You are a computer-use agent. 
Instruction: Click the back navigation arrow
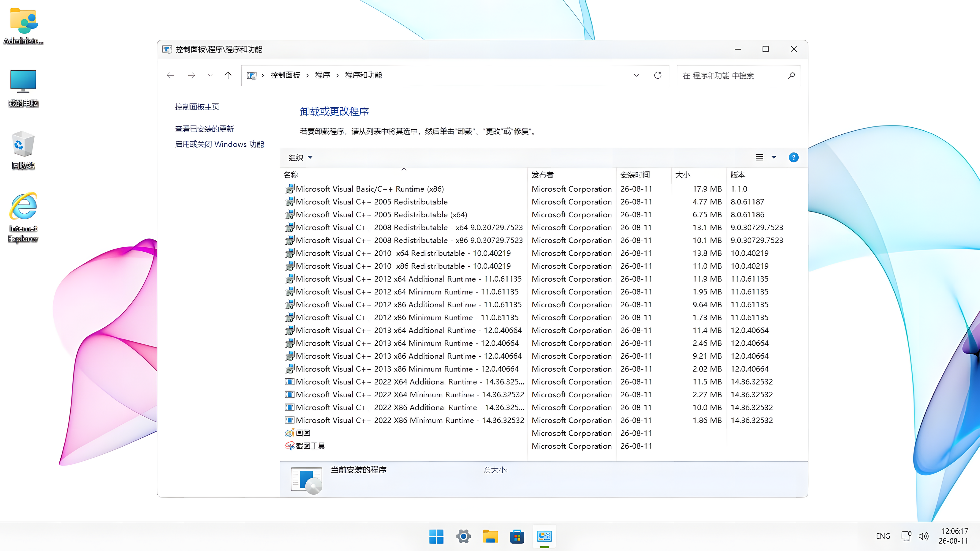[171, 75]
